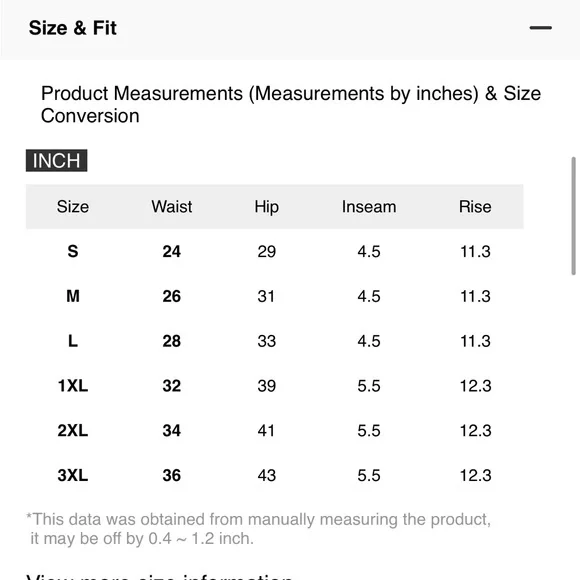
Task: Select the INCH unit tab
Action: click(57, 161)
